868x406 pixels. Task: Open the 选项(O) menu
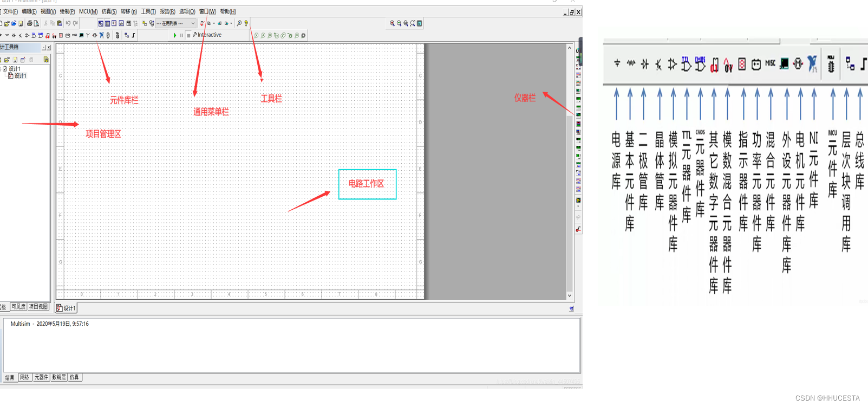(x=187, y=11)
